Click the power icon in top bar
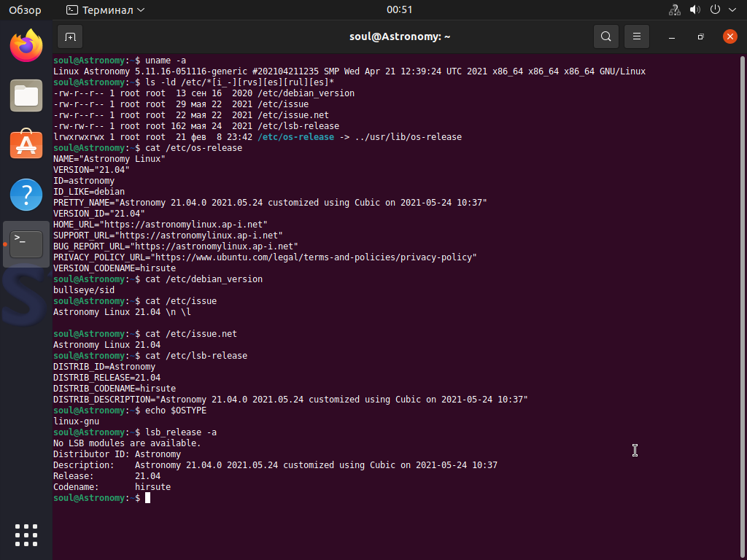The height and width of the screenshot is (560, 747). coord(715,10)
